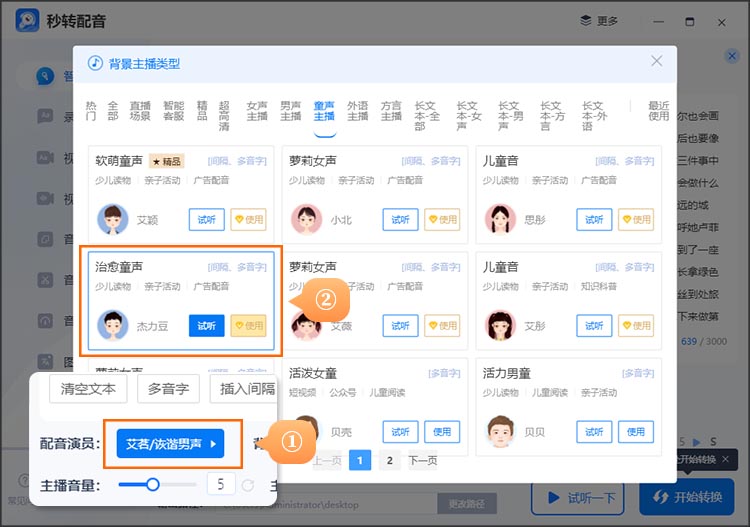Show the 最近使用 voices tab

click(x=659, y=111)
